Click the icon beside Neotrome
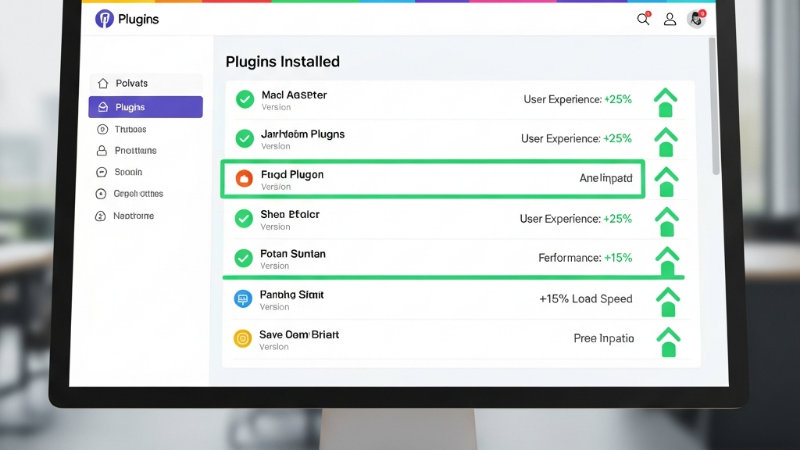Image resolution: width=800 pixels, height=450 pixels. pyautogui.click(x=101, y=216)
